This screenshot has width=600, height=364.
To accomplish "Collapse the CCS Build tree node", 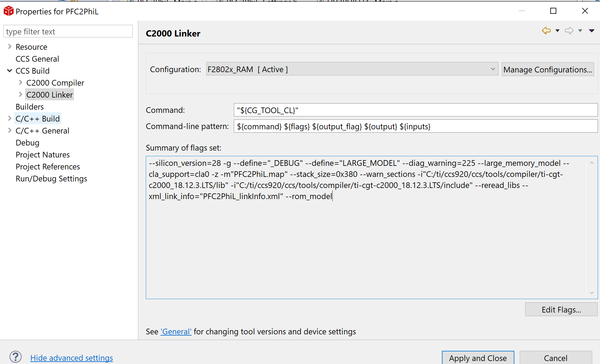I will point(10,71).
